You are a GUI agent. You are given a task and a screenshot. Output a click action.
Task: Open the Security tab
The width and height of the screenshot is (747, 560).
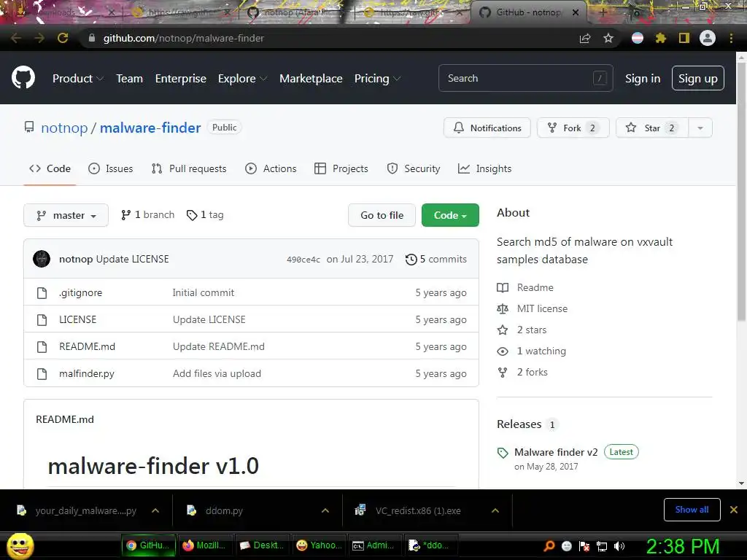pyautogui.click(x=414, y=168)
